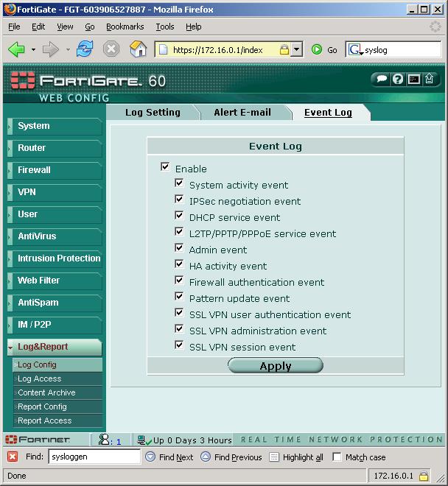448x486 pixels.
Task: Click the Find text field containing sysloggen
Action: point(94,457)
